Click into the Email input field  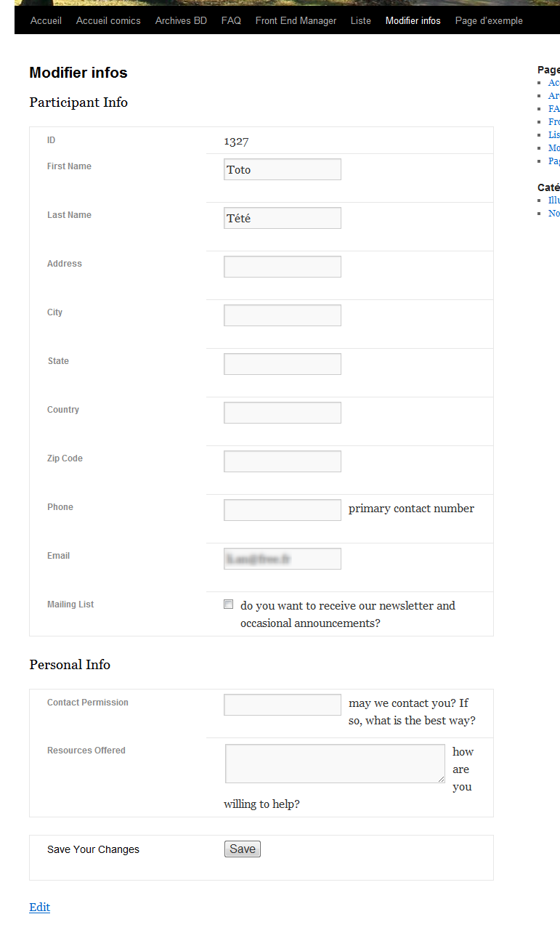283,559
